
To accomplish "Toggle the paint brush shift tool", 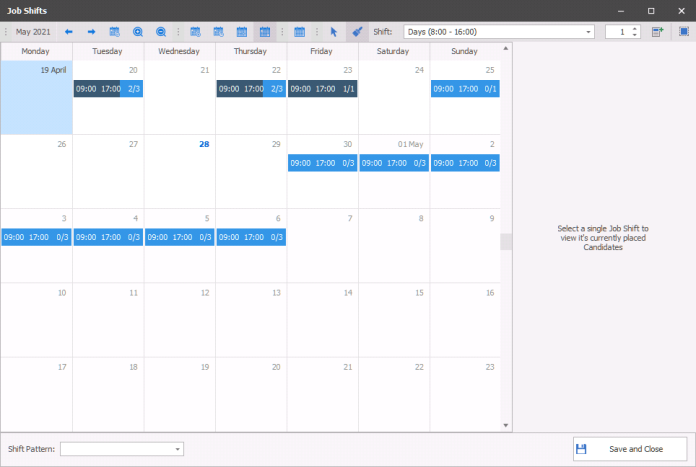I will [x=357, y=32].
